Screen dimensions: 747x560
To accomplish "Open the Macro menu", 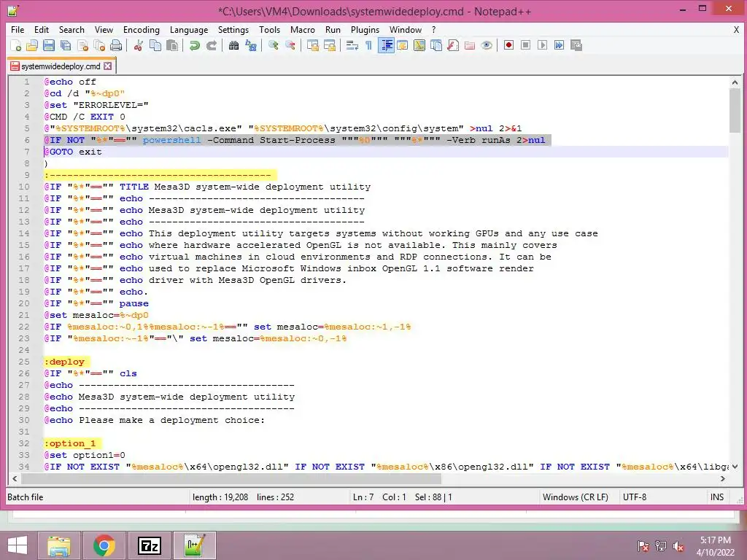I will coord(303,29).
